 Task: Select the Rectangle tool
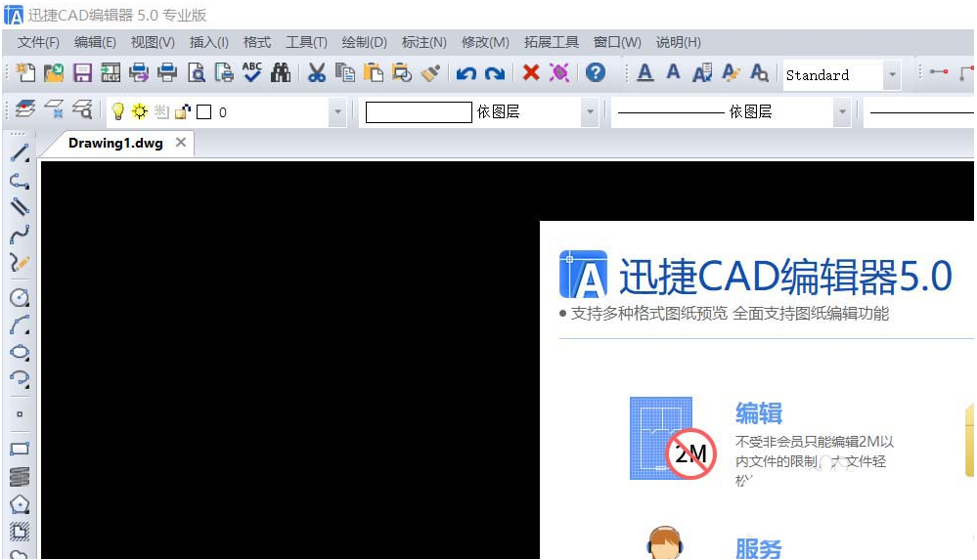(x=20, y=449)
